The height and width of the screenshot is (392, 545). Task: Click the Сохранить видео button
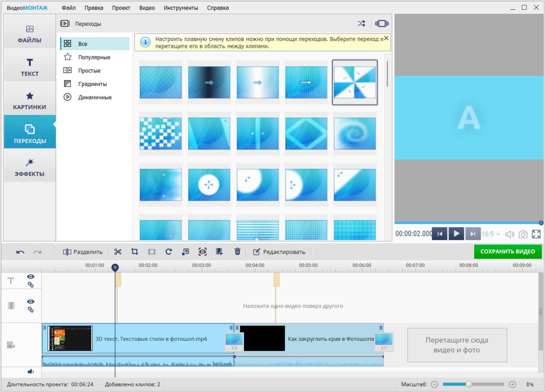(508, 252)
